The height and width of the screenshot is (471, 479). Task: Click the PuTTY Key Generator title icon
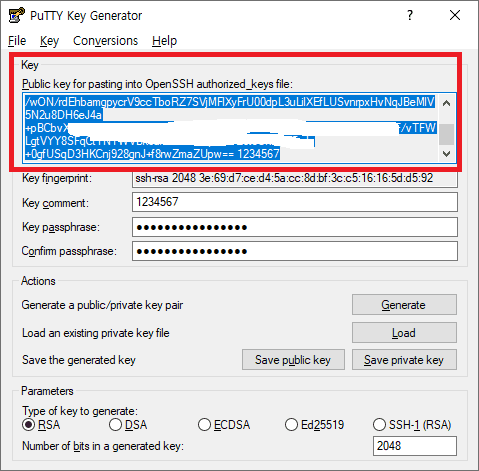point(16,15)
